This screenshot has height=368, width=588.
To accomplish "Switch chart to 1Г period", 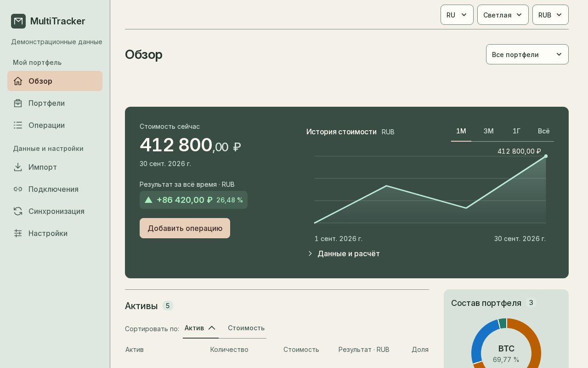I will [x=516, y=131].
